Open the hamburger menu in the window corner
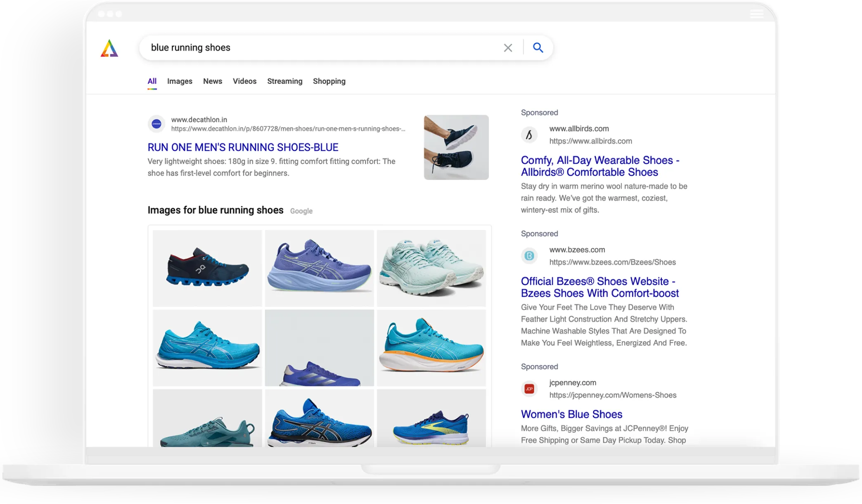 pos(756,14)
